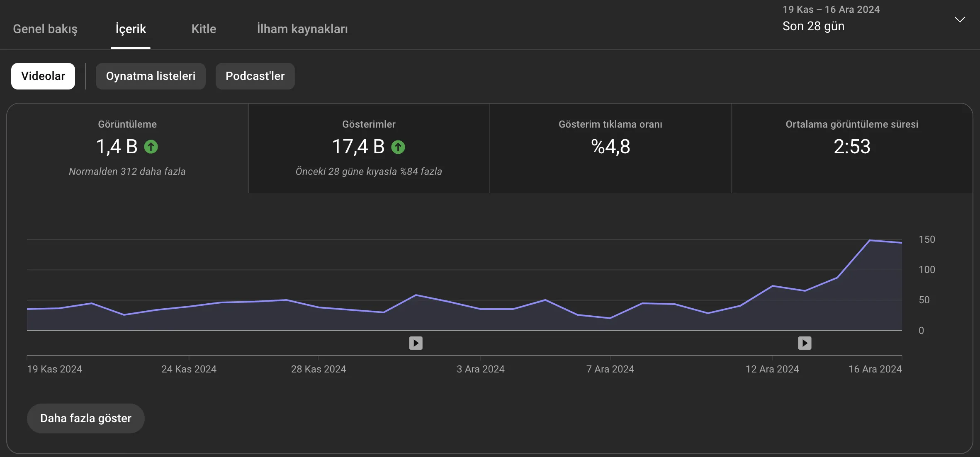Click the %4,8 click-through value
The image size is (980, 457).
[610, 147]
